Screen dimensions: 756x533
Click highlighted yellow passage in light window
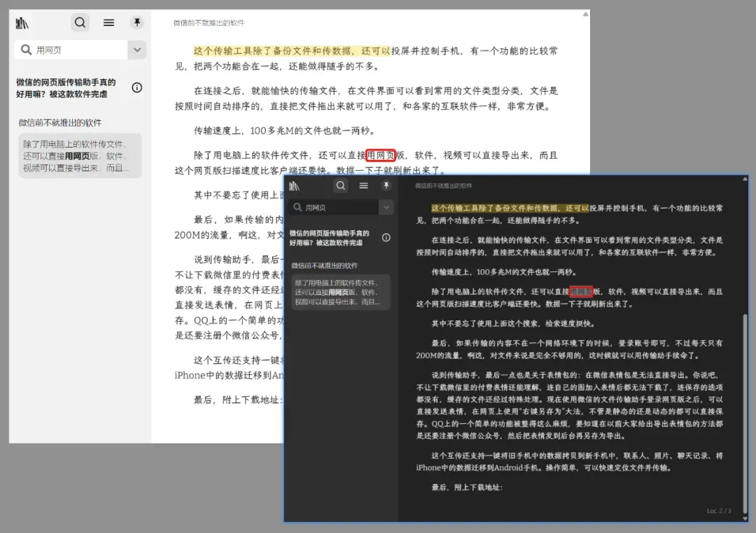[x=292, y=50]
